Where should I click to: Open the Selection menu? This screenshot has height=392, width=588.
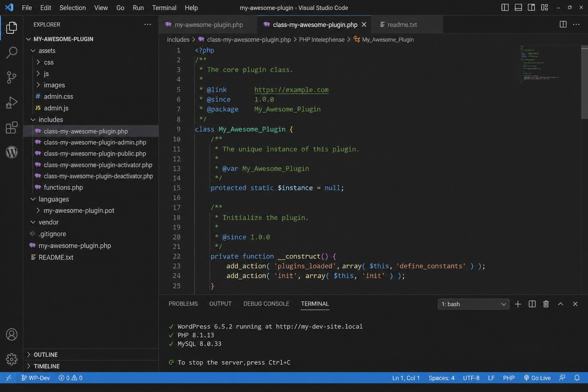click(73, 8)
